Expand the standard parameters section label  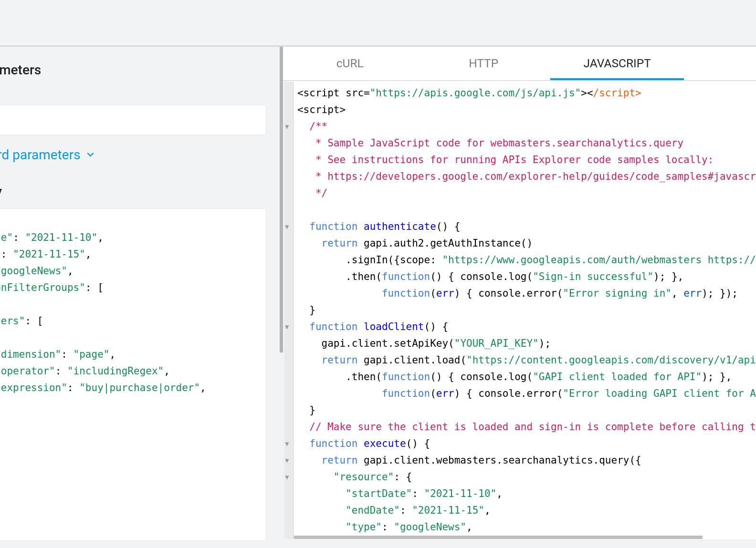tap(40, 155)
